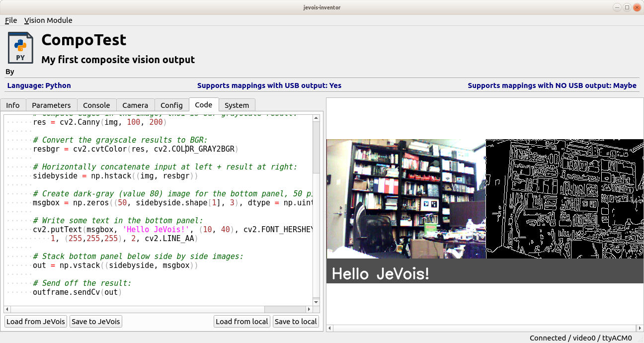This screenshot has width=644, height=343.
Task: Click the 'out = np.vstack' code line
Action: click(115, 265)
